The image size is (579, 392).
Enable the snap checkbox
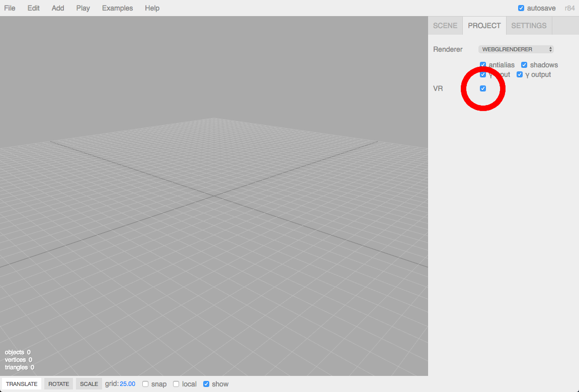[145, 384]
